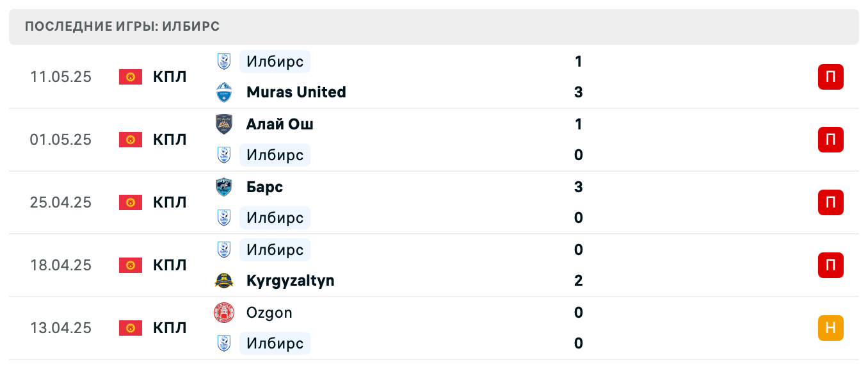
Task: Click КПЛ league label for 18.04.25 match
Action: [x=170, y=265]
